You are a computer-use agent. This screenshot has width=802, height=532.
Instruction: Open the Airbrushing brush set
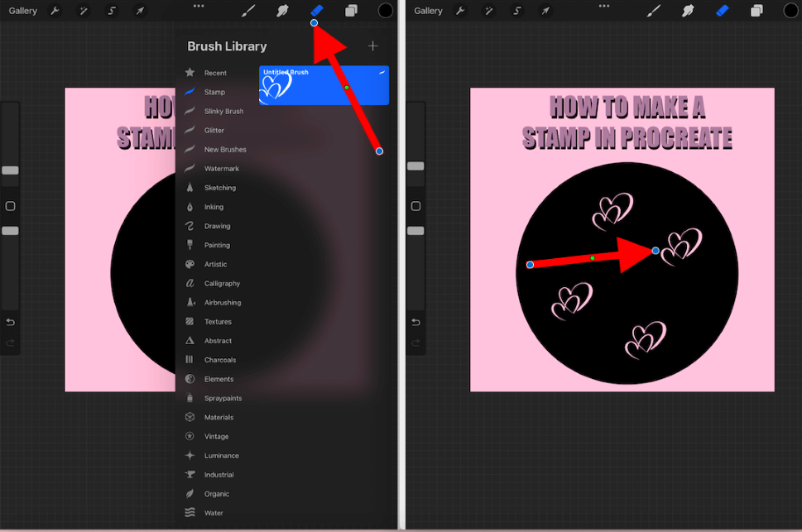[x=223, y=303]
